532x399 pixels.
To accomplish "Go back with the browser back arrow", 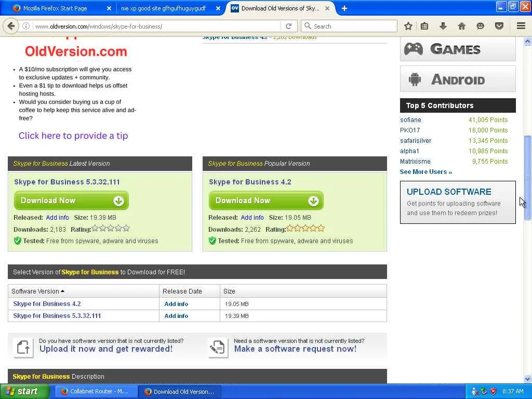I will click(11, 26).
